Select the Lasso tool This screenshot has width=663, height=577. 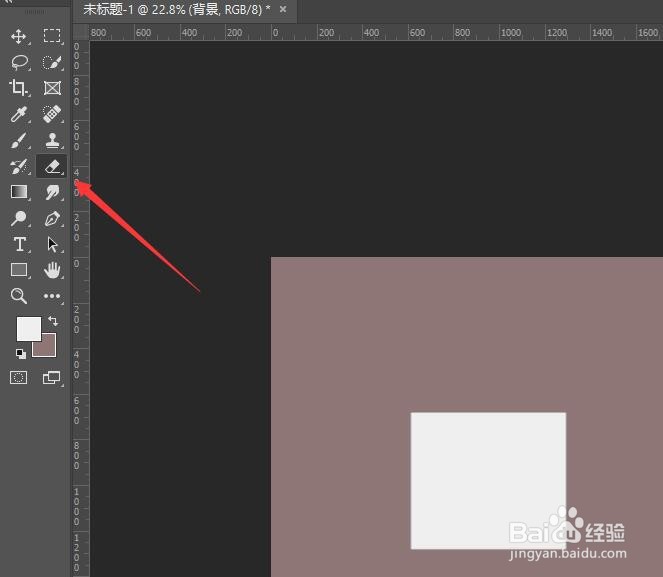click(x=19, y=63)
